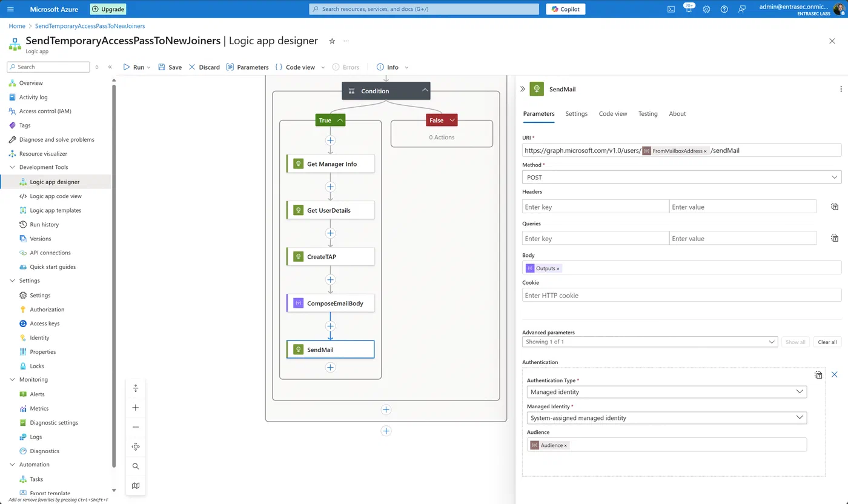Open portal settings gear icon
Viewport: 848px width, 504px height.
(x=706, y=9)
